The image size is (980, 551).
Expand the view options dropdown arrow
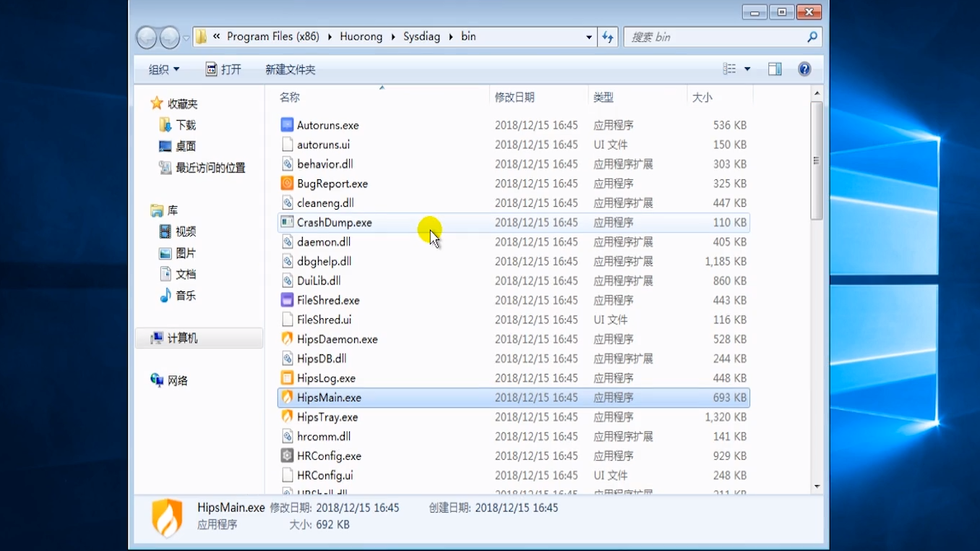(747, 69)
